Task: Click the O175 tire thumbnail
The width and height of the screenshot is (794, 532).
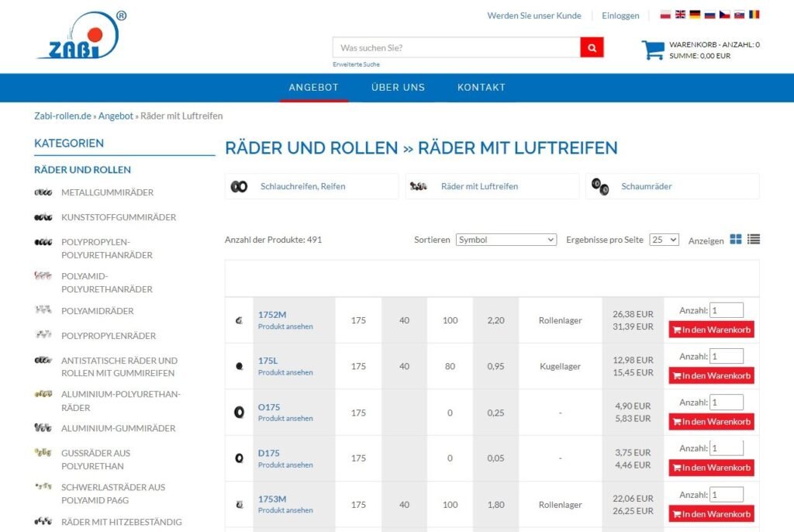Action: tap(239, 413)
